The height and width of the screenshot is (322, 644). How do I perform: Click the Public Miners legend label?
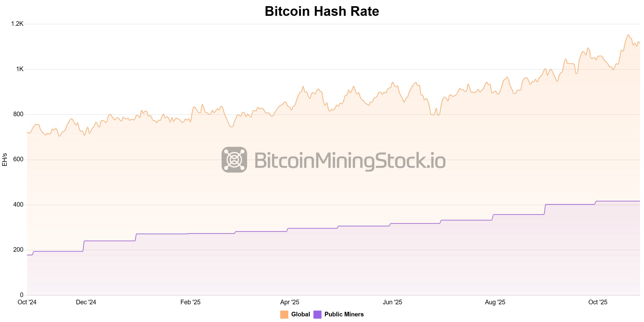[344, 314]
